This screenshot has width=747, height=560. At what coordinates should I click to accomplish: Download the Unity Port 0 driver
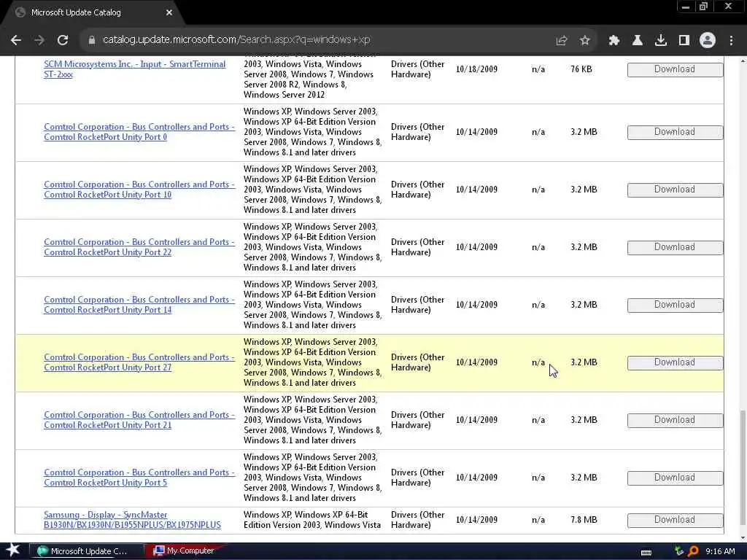(675, 133)
